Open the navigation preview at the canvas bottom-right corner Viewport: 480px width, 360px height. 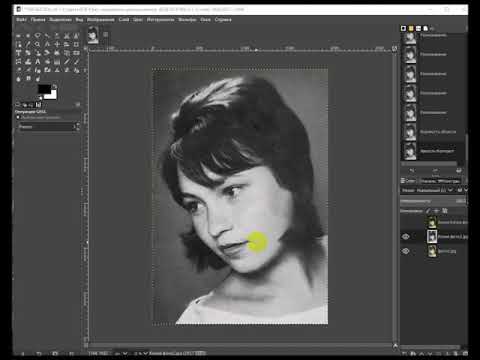tap(395, 346)
